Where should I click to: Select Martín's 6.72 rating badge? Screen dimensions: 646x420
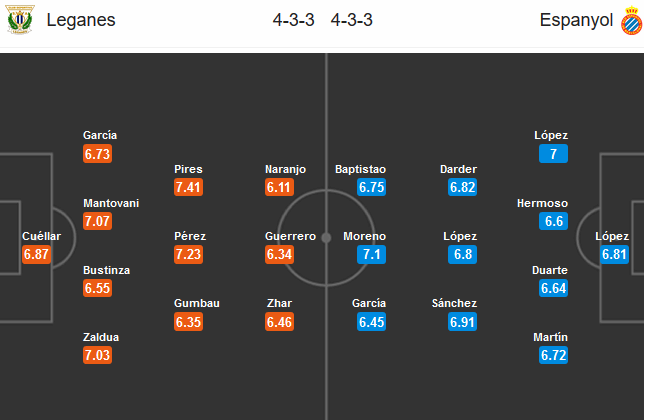point(554,355)
